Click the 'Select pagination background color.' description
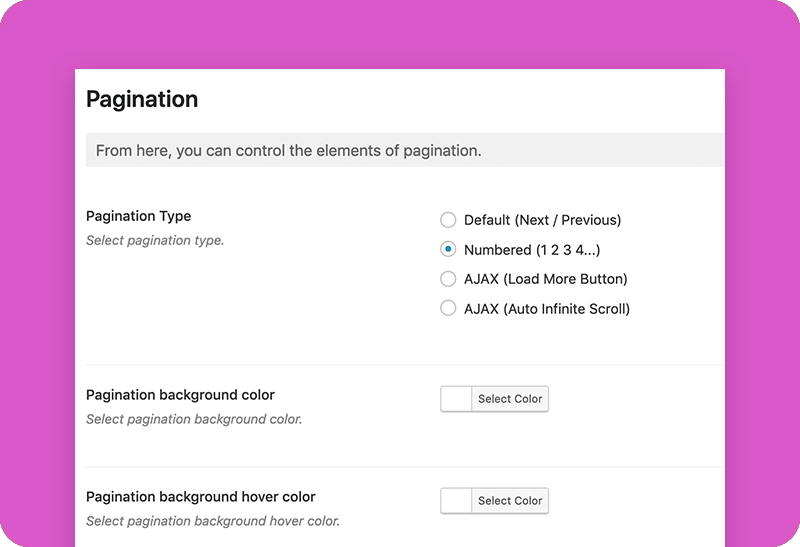Viewport: 800px width, 547px height. coord(194,419)
